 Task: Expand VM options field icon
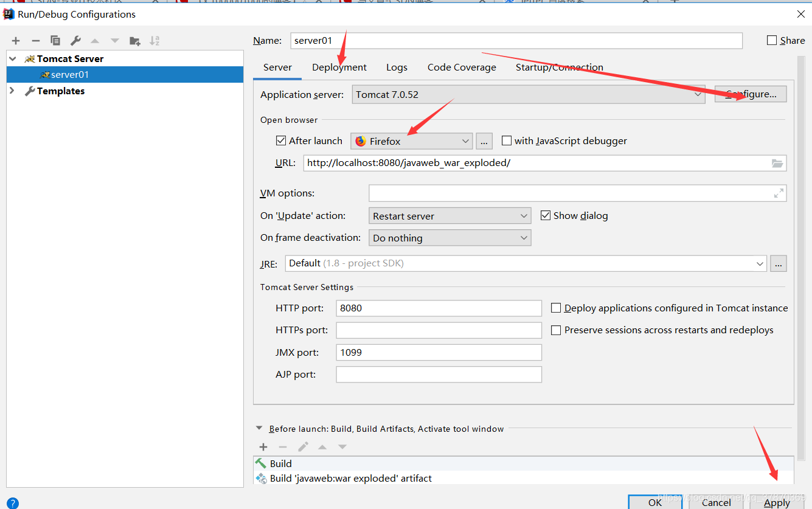point(779,193)
